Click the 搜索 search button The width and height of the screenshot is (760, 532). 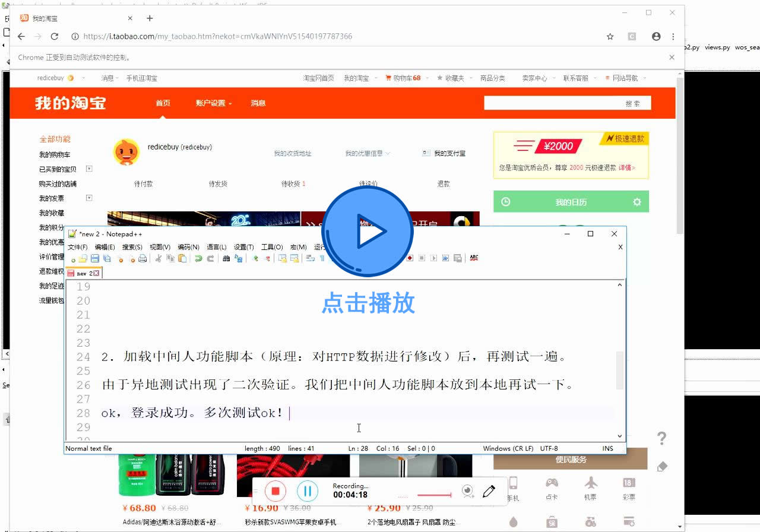tap(633, 103)
